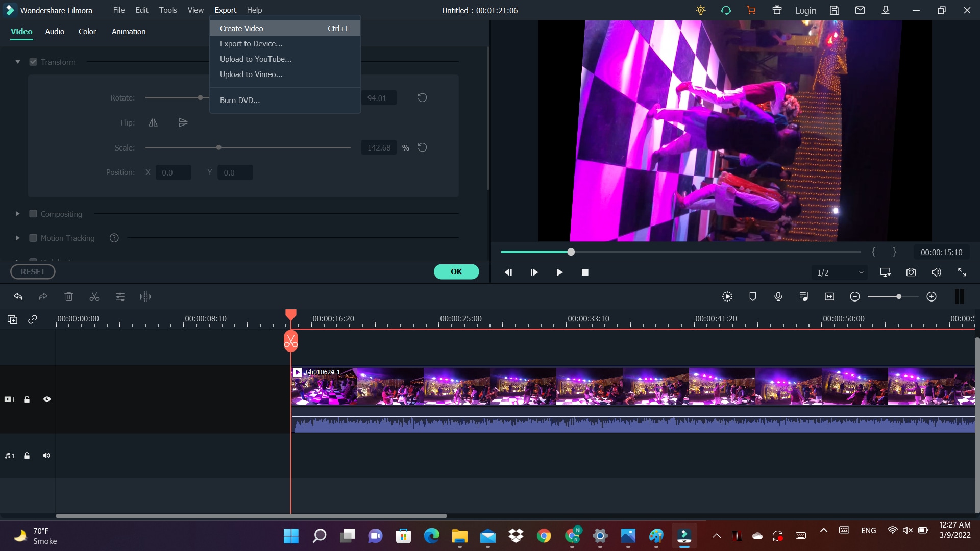Expand the Compositing section arrow
The image size is (980, 551).
click(x=17, y=214)
